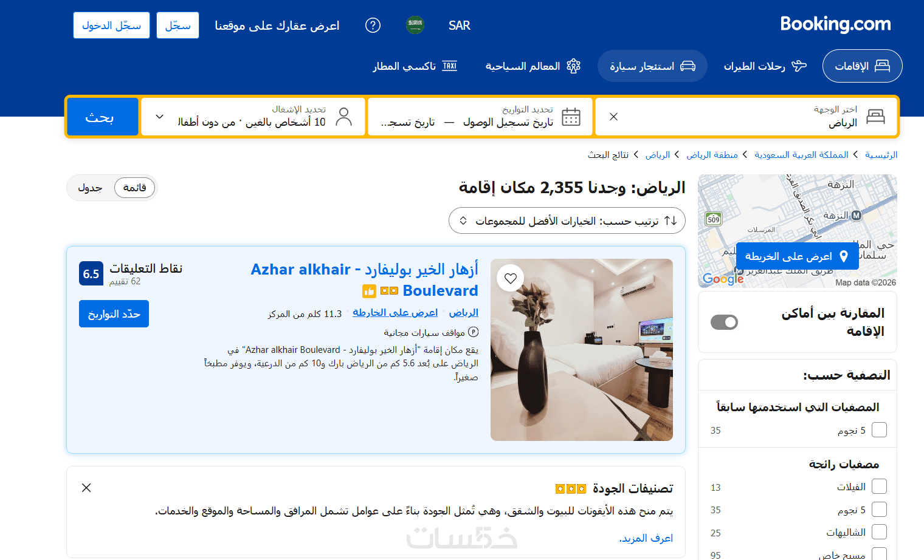Click the Google map preview thumbnail
Image resolution: width=924 pixels, height=560 pixels.
798,231
